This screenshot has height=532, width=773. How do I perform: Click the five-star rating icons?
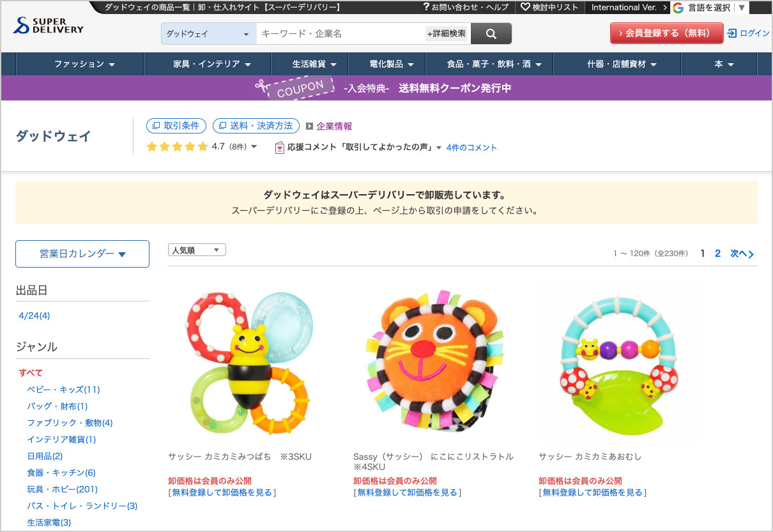[177, 147]
